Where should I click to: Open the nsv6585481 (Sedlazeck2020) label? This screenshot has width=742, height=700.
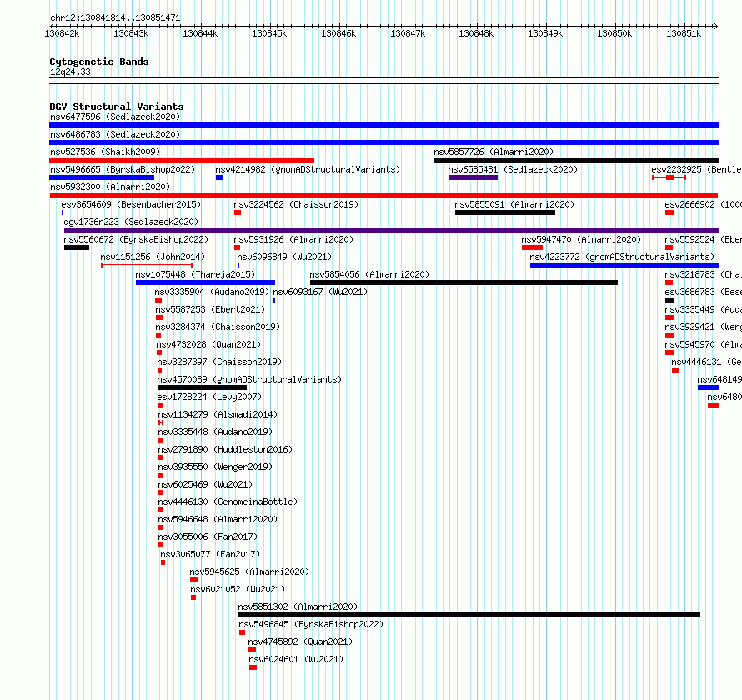(513, 169)
